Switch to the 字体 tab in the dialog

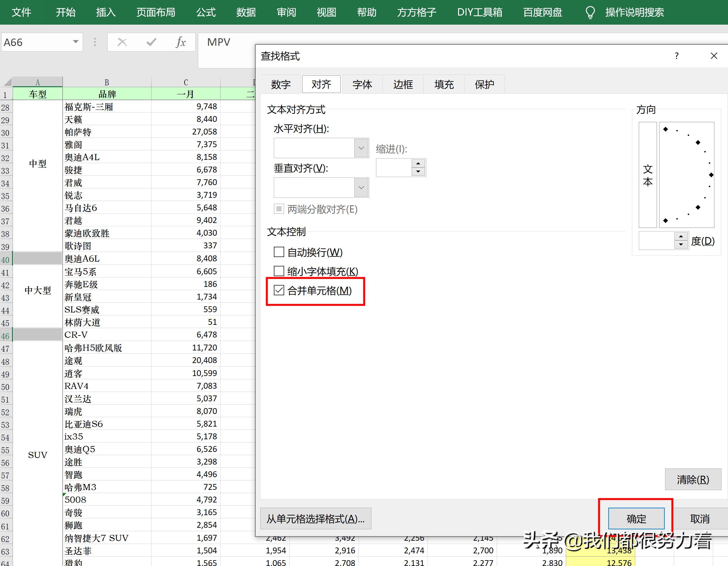click(362, 84)
